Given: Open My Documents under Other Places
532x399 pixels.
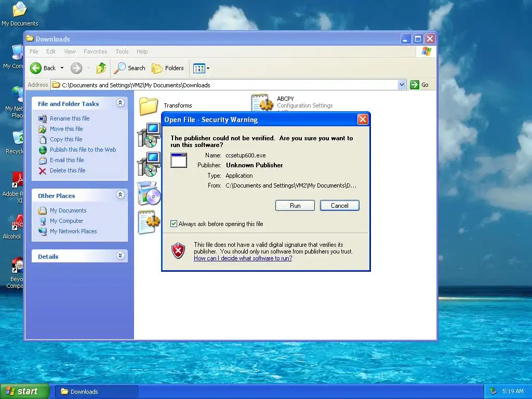Looking at the screenshot, I should [68, 210].
